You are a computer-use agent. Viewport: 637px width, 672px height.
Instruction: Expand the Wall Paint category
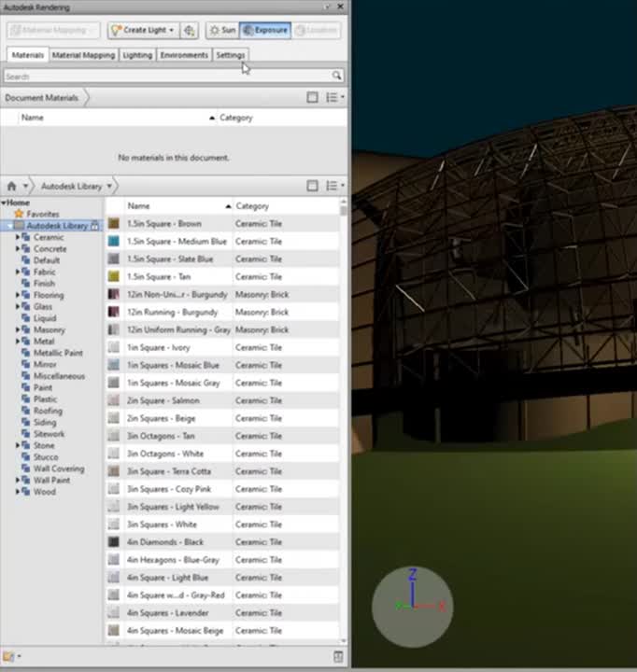18,480
